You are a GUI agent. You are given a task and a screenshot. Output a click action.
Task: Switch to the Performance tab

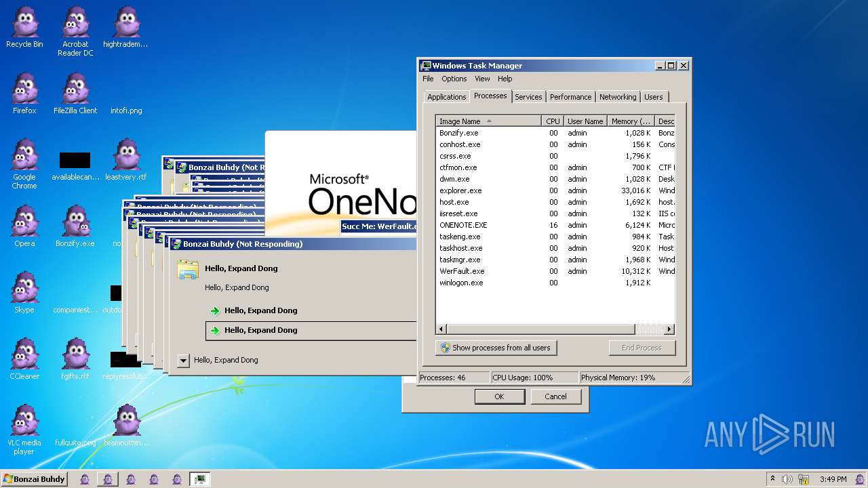point(570,97)
